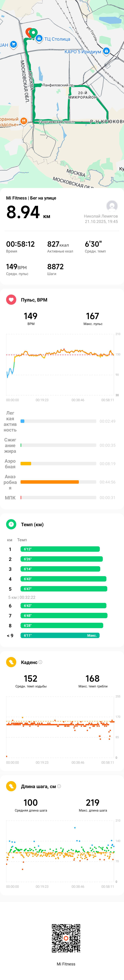This screenshot has width=124, height=980.
Task: Select the aerobic zone yellow bar
Action: pyautogui.click(x=26, y=463)
